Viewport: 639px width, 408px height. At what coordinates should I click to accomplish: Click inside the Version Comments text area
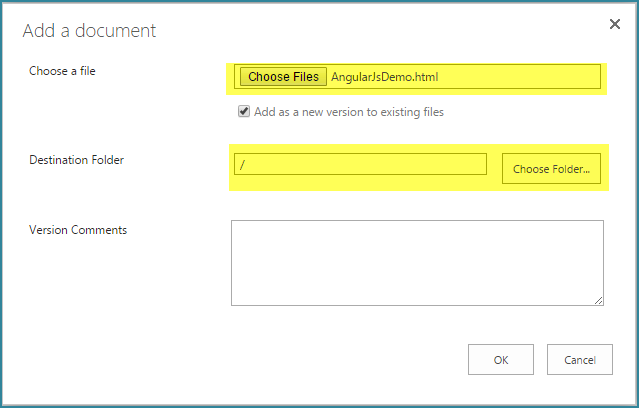[x=417, y=263]
